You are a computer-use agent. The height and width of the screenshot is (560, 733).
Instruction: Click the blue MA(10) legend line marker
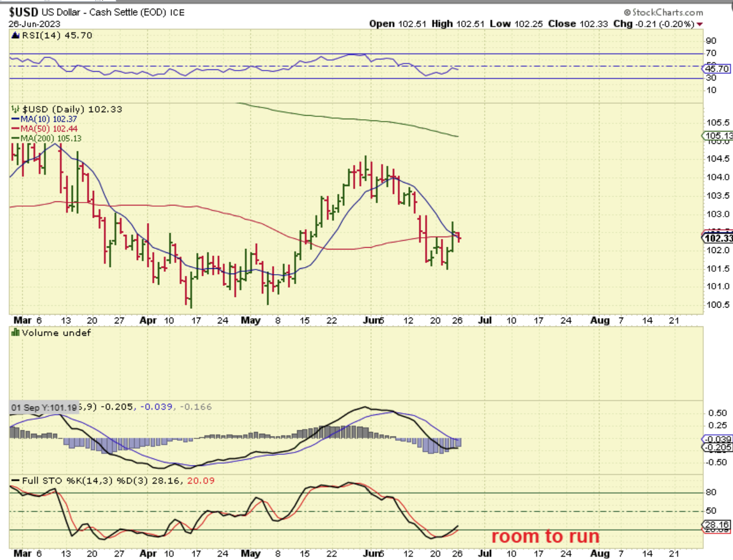coord(16,119)
